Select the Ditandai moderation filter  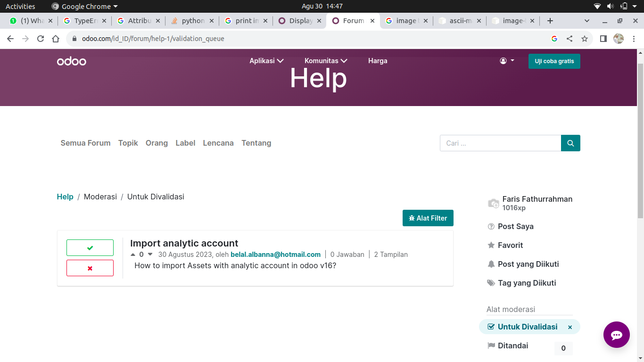512,346
